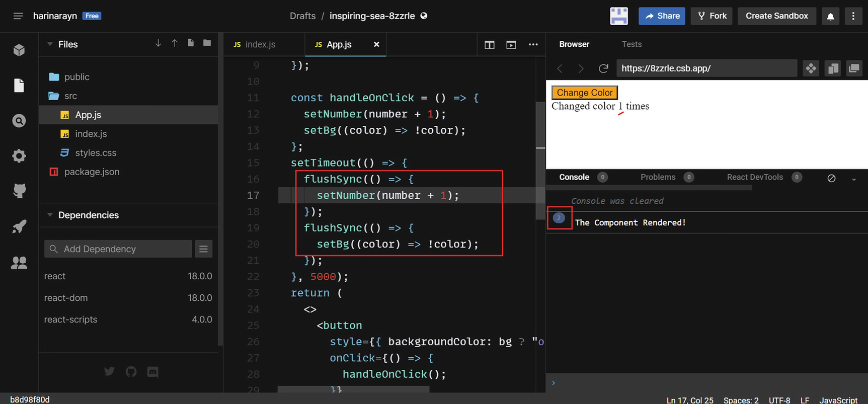Switch to the Tests tab
Viewport: 868px width, 404px height.
[x=631, y=44]
